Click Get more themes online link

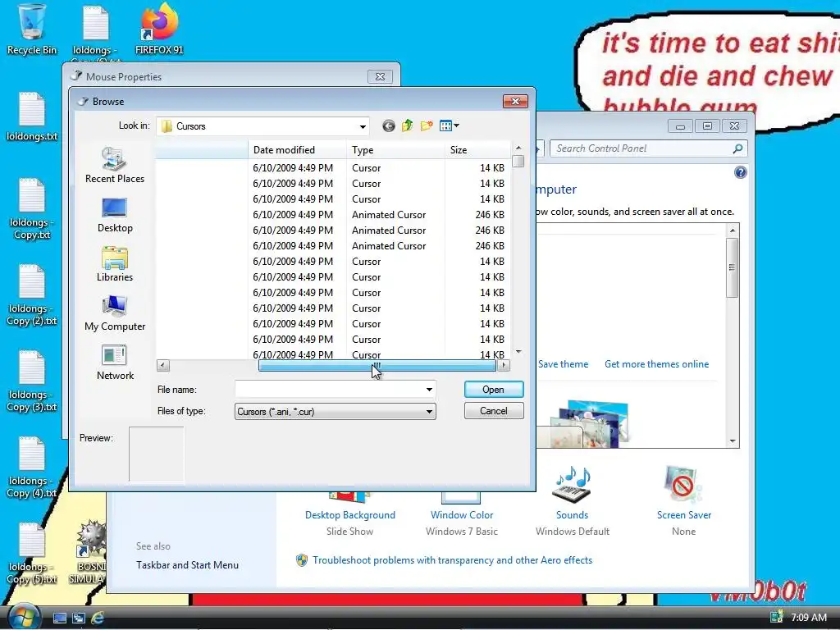pos(656,364)
